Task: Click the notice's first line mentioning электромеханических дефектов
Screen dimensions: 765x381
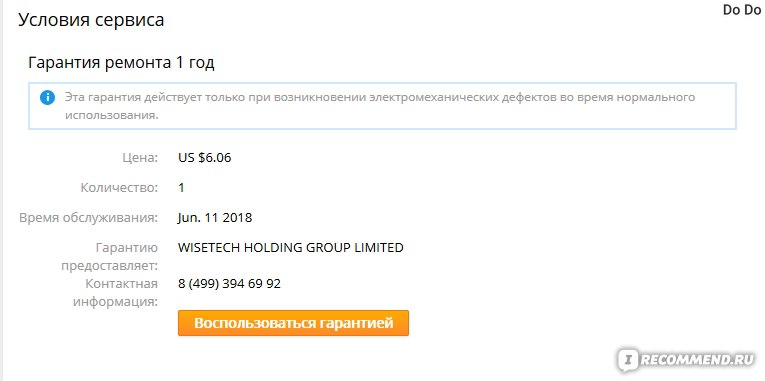Action: [x=380, y=97]
